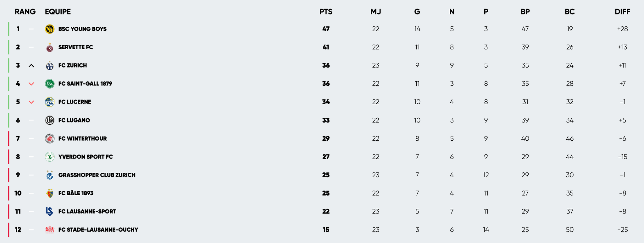644x243 pixels.
Task: Click the EQUIPE column header
Action: click(x=58, y=12)
